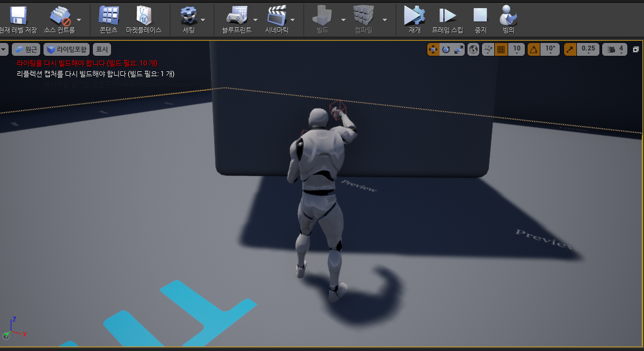
Task: Save the current level (현재 레벨 저장)
Action: [19, 20]
